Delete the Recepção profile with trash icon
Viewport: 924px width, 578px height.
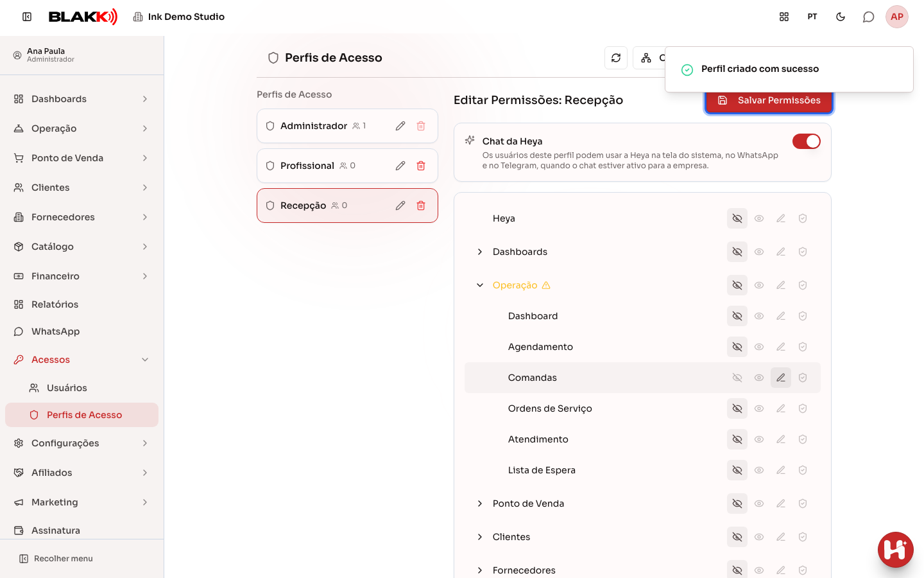coord(421,206)
